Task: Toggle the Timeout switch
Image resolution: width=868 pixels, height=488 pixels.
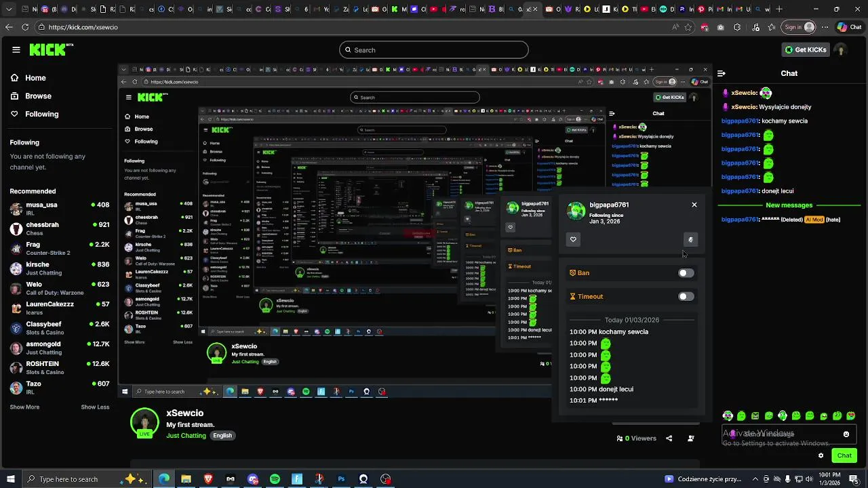Action: [686, 297]
